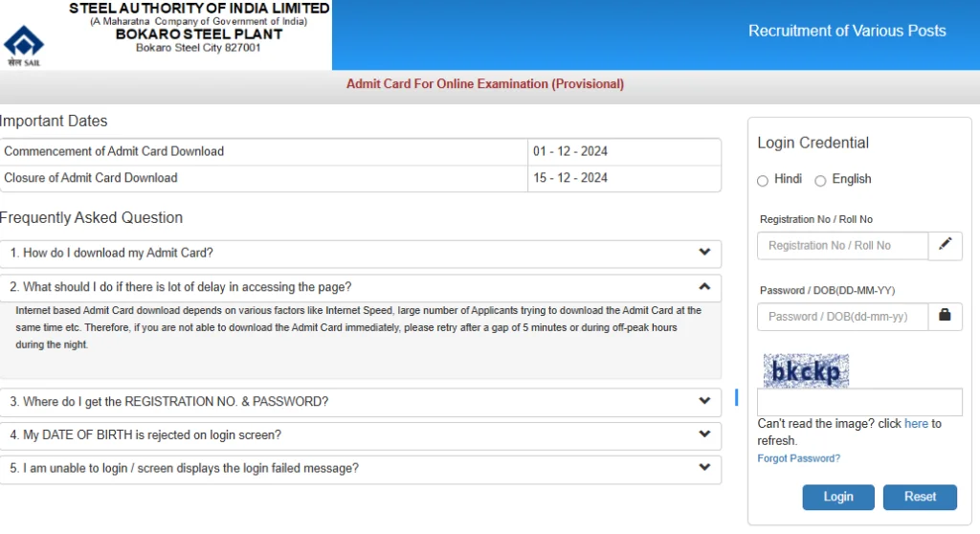The image size is (980, 534).
Task: Click the Hindi radio label text
Action: (x=788, y=179)
